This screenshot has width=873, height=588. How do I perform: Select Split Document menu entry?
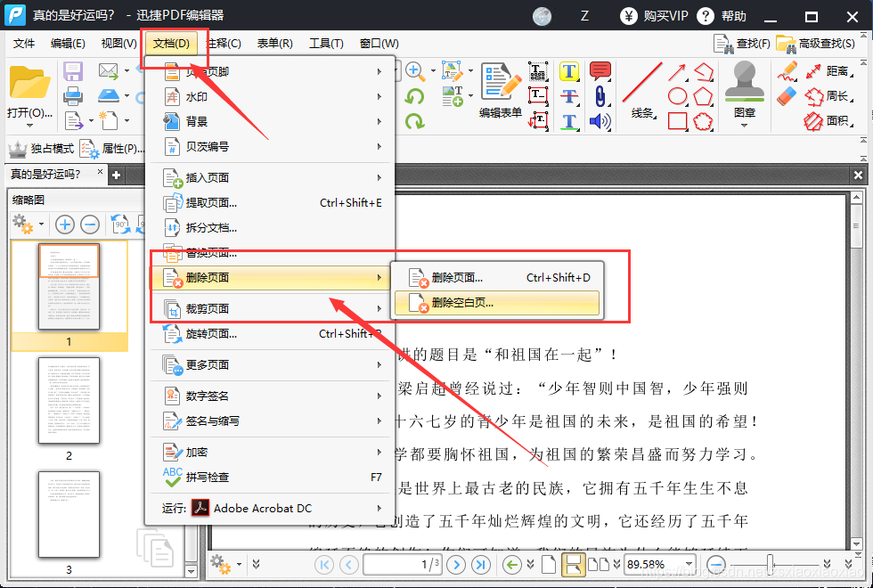[x=269, y=228]
